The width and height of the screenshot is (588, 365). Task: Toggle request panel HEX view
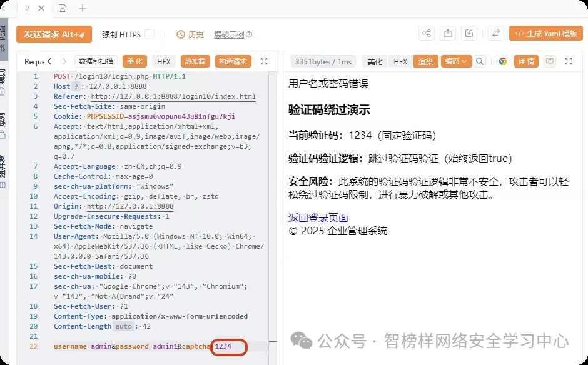click(163, 61)
